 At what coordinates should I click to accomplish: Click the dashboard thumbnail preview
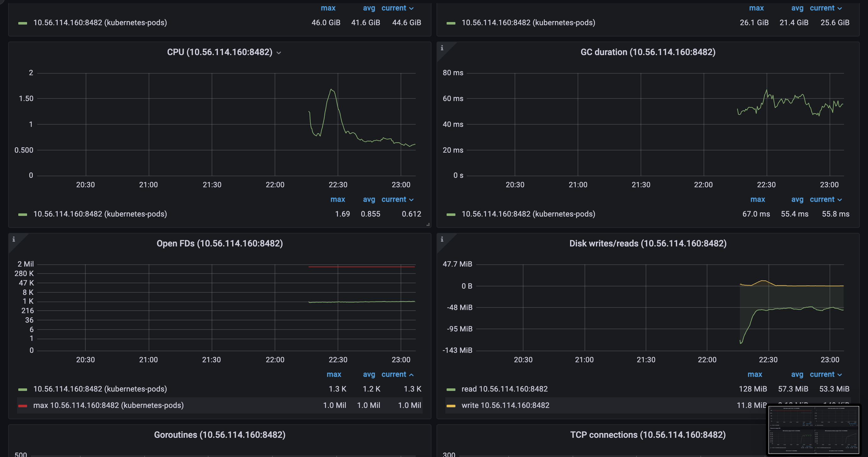(814, 429)
